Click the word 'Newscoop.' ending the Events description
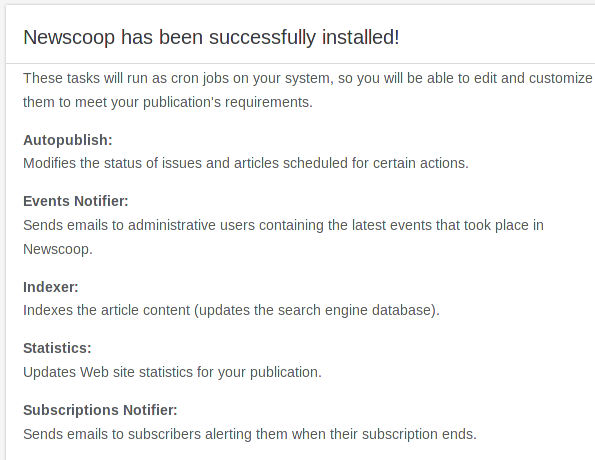Viewport: 595px width, 460px height. coord(58,249)
